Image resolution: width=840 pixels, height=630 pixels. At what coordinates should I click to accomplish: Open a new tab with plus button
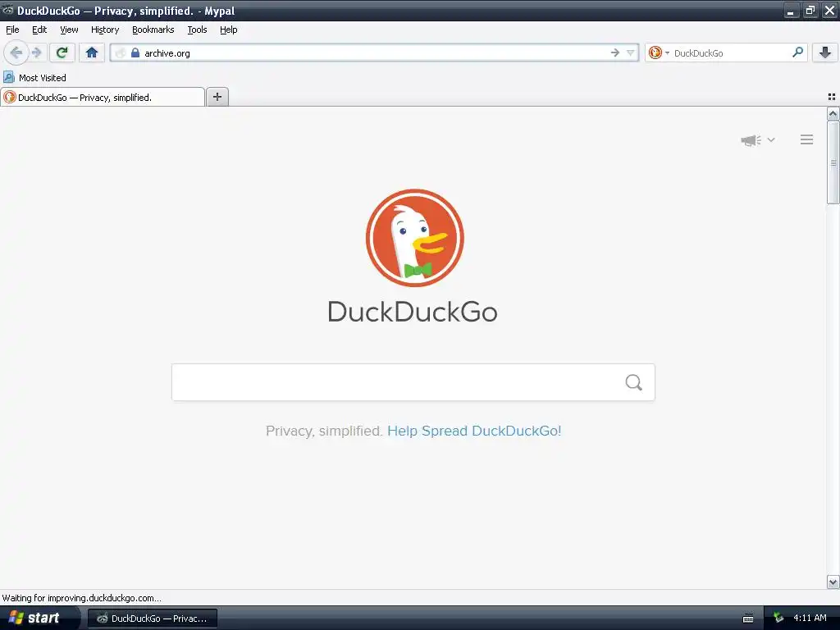pyautogui.click(x=217, y=97)
